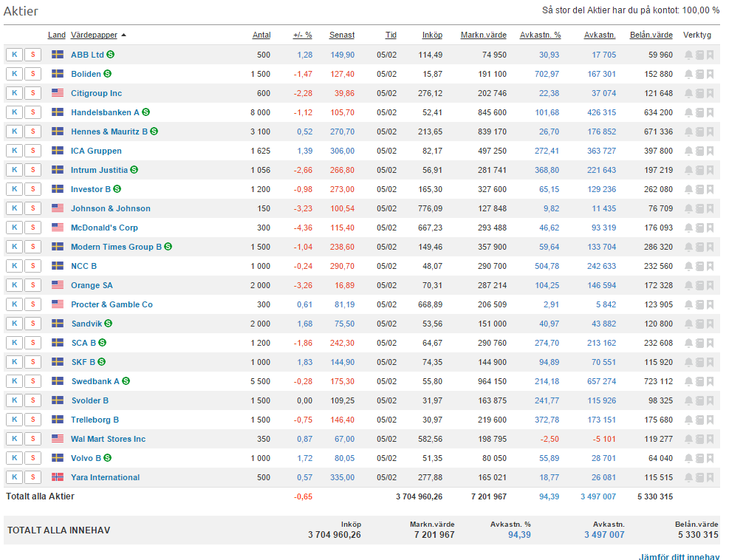The height and width of the screenshot is (560, 729).
Task: Click the K button for Svolder B
Action: [x=15, y=400]
